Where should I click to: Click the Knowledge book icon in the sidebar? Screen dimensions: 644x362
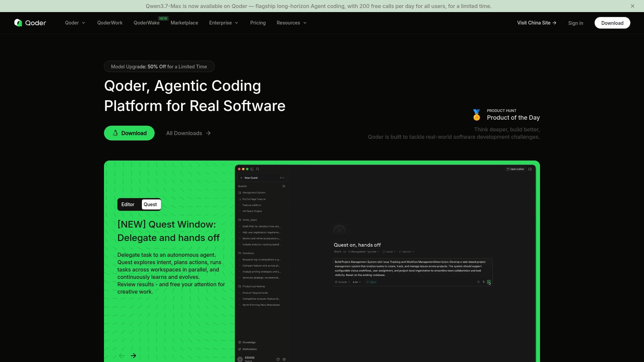click(x=239, y=343)
